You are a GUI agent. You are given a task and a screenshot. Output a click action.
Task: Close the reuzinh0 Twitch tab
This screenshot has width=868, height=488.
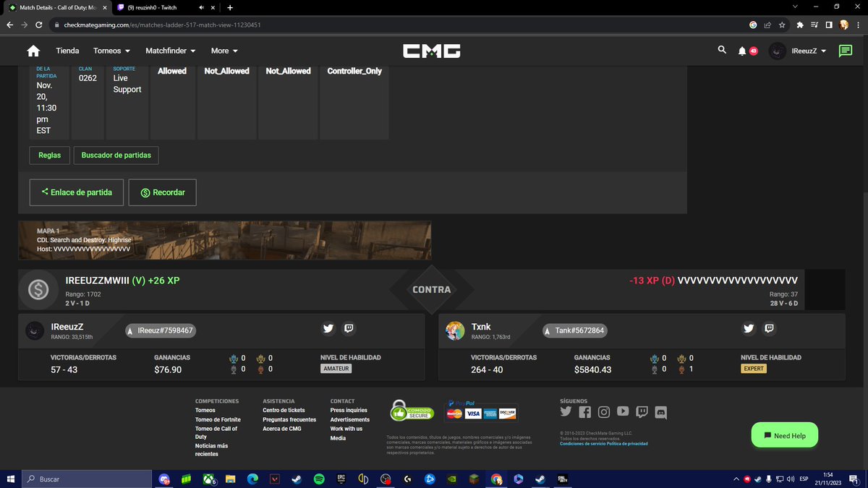tap(211, 7)
